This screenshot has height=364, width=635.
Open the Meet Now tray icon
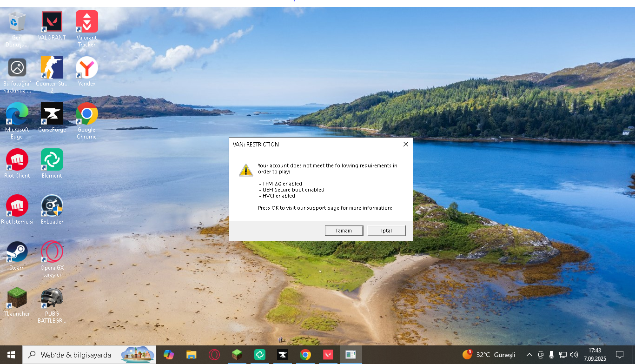[x=541, y=355]
